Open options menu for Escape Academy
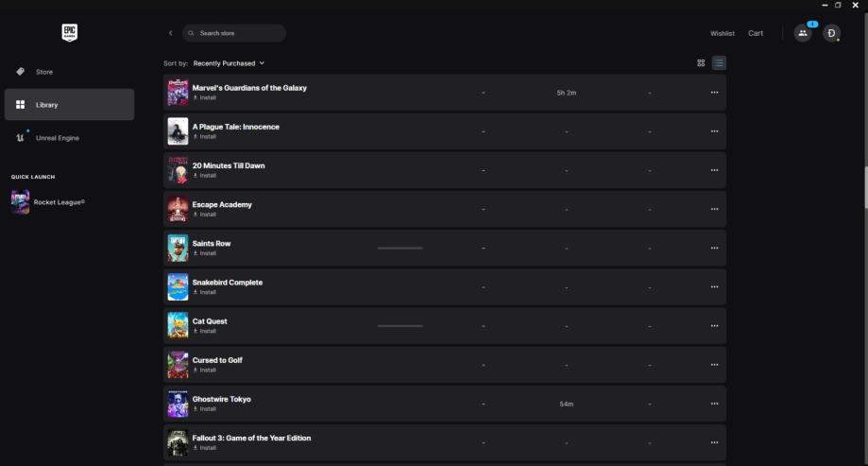The width and height of the screenshot is (868, 466). [714, 209]
